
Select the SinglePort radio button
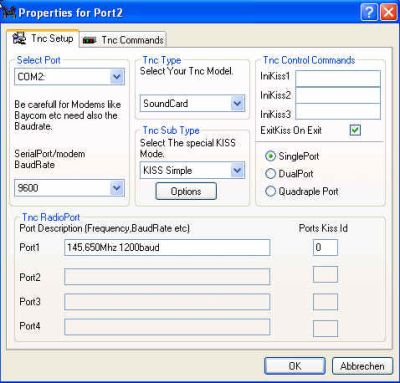click(x=270, y=156)
